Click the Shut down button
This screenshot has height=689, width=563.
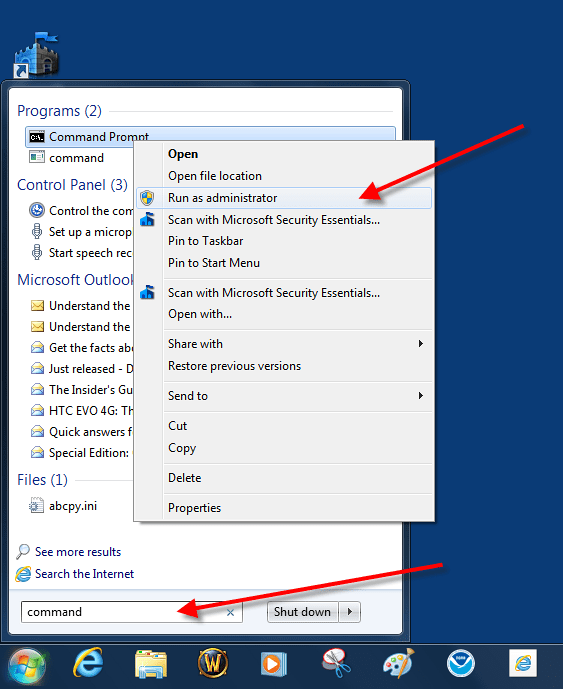pos(302,612)
